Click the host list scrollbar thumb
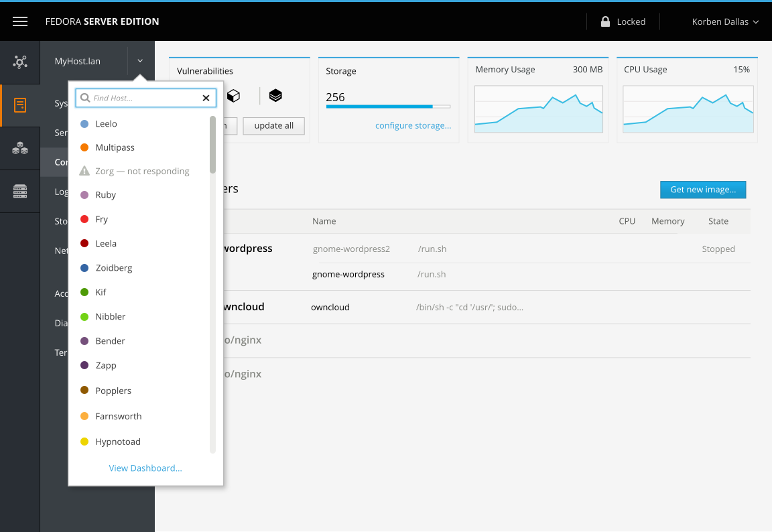772x532 pixels. [212, 145]
